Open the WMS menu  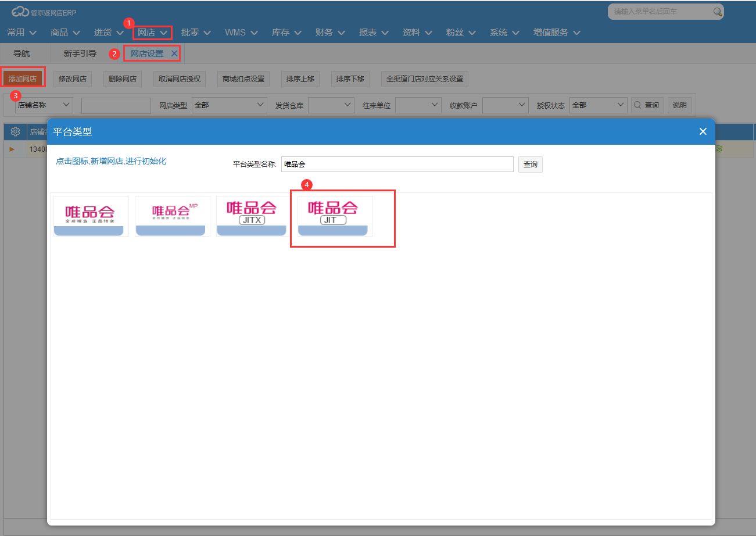click(241, 33)
